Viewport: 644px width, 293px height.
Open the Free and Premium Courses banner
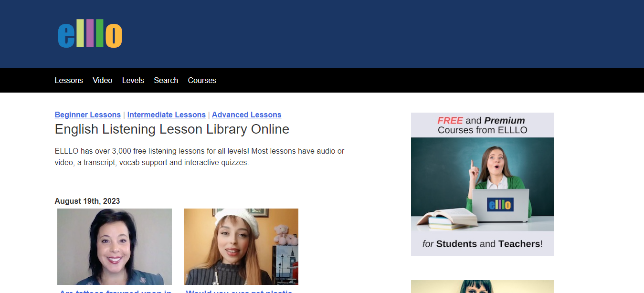pos(483,184)
